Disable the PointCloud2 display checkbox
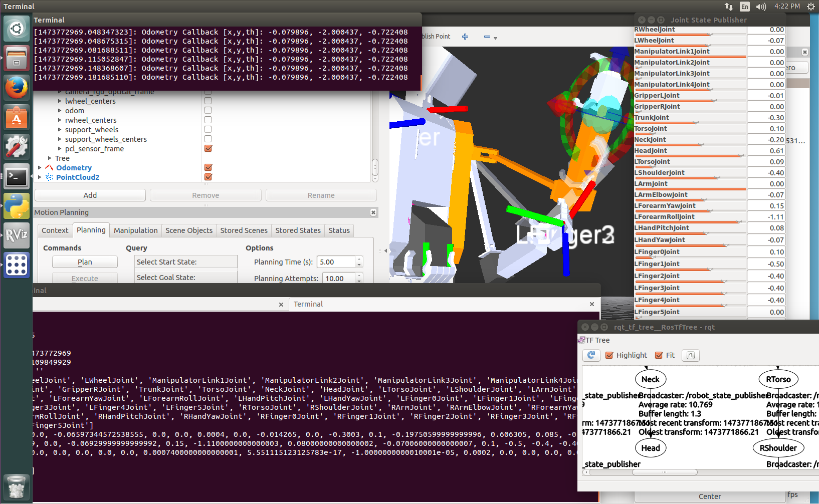Screen dimensions: 819x504 [208, 177]
